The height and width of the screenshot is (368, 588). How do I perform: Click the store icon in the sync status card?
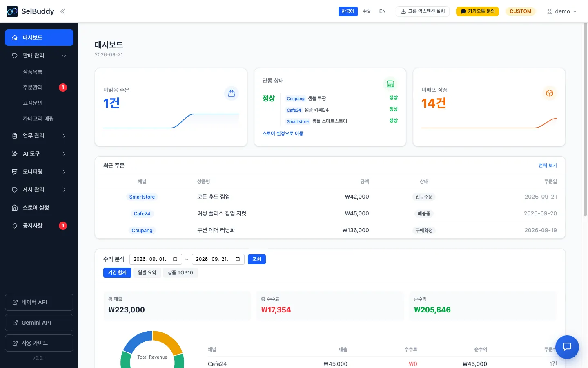390,84
